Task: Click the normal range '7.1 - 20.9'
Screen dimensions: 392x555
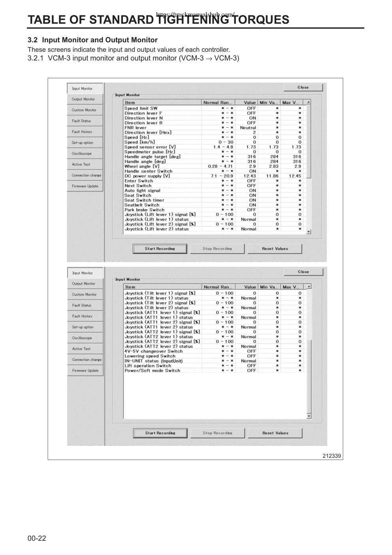Action: tap(222, 176)
